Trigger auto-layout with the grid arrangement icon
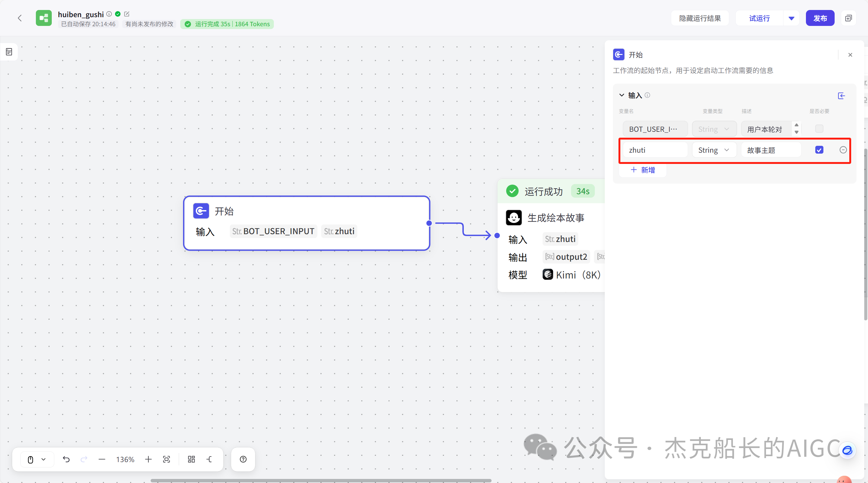This screenshot has width=868, height=483. tap(191, 459)
